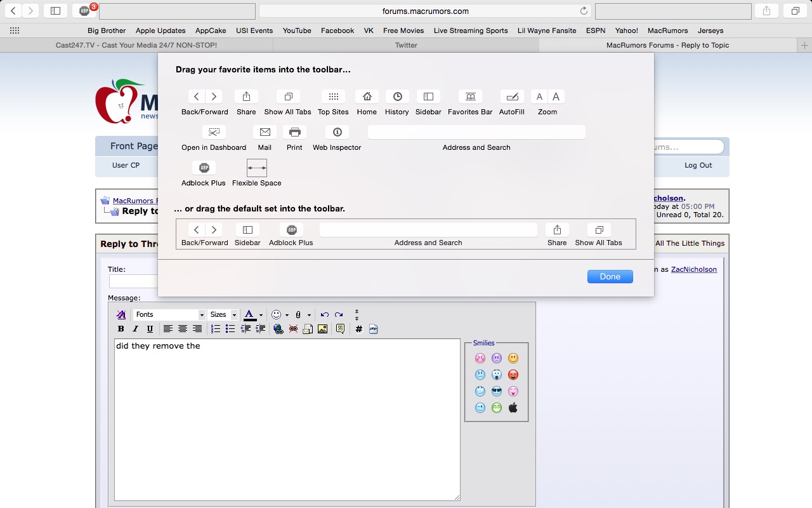Click the Adblock Plus icon in the customize panel's second section

coord(204,168)
